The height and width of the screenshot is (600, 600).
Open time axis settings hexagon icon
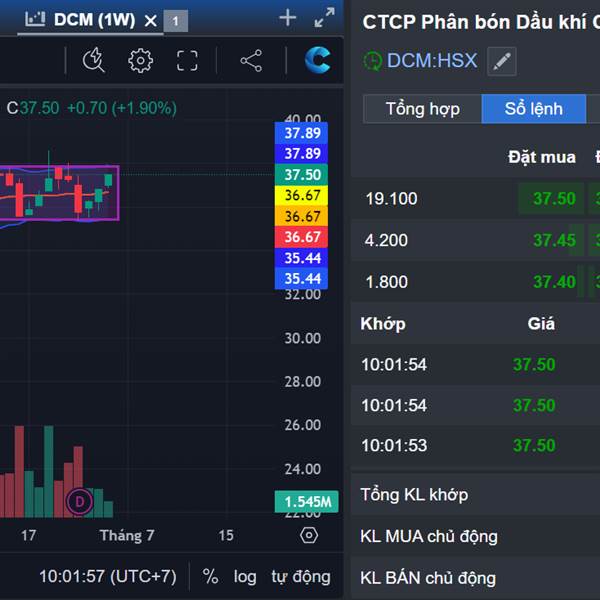[309, 535]
